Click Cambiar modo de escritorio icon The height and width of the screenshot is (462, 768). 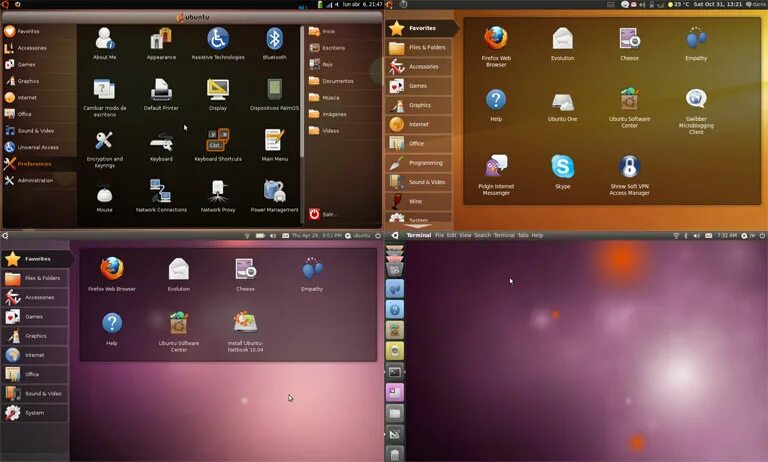(104, 97)
